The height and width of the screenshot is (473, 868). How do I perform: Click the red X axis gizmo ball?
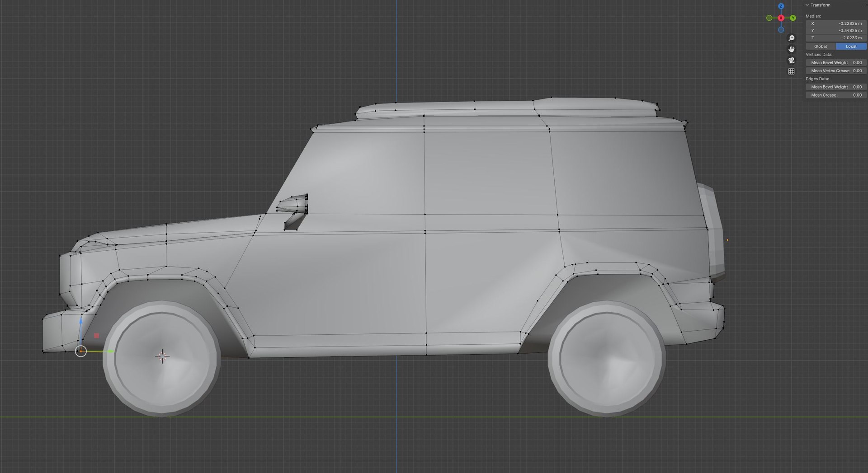point(781,18)
